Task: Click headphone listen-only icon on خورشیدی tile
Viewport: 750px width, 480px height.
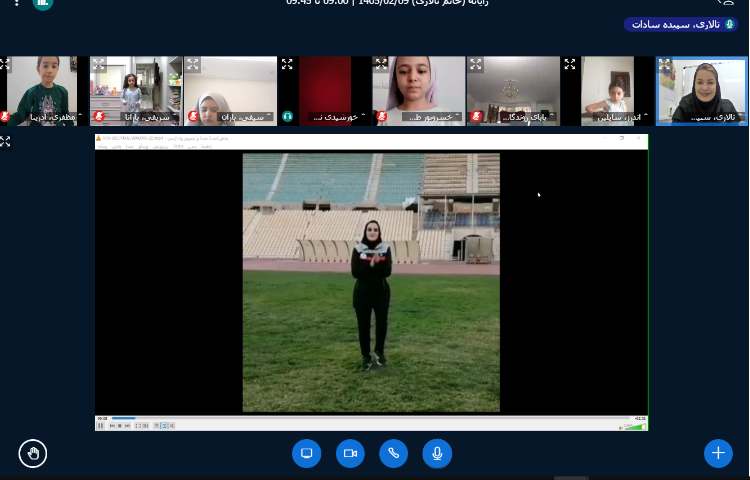Action: 287,116
